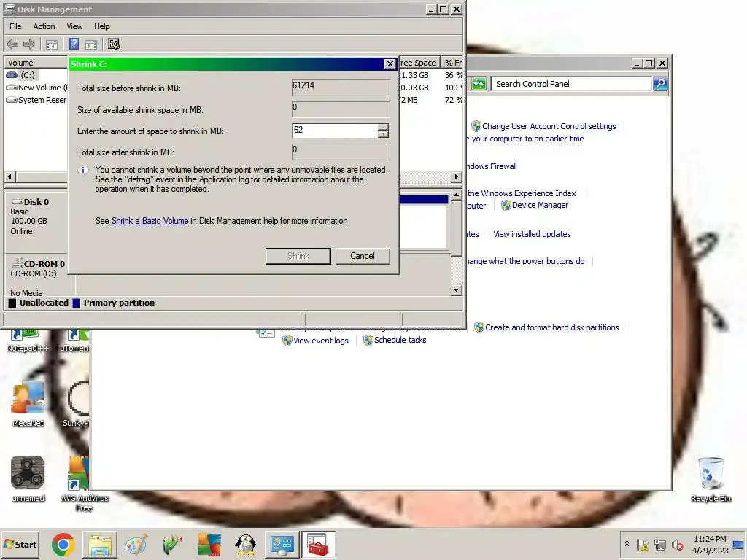Click the muted volume tray icon
Image resolution: width=747 pixels, height=560 pixels.
677,544
